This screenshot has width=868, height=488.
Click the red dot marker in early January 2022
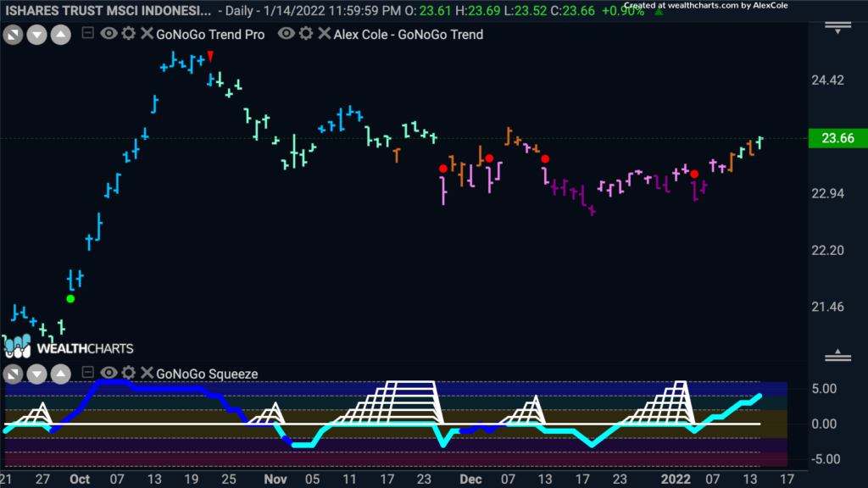[694, 175]
